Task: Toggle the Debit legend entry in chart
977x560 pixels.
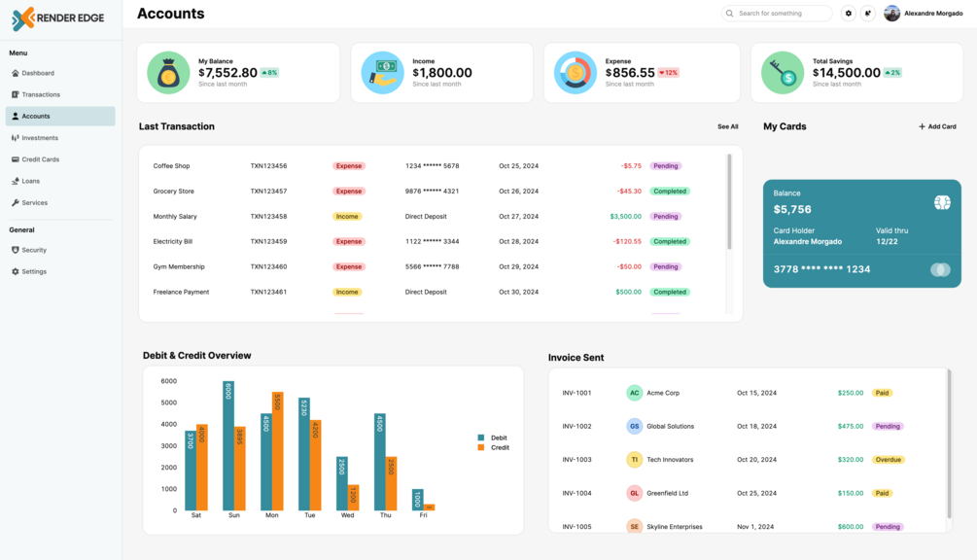Action: coord(492,437)
